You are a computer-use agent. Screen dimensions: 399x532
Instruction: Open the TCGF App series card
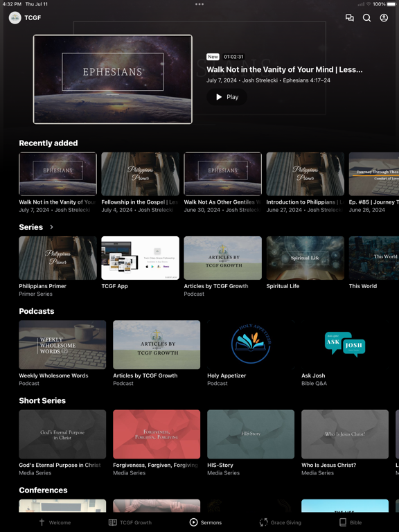point(140,258)
